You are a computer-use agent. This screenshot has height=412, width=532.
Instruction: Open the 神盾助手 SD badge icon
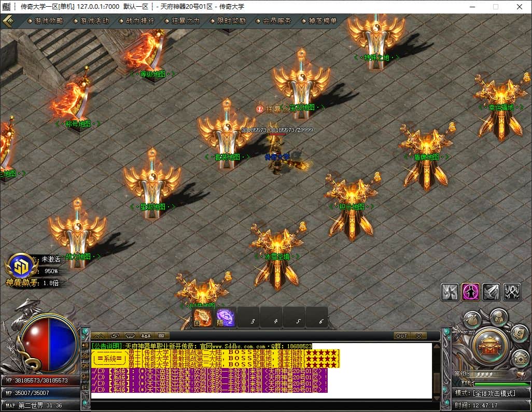click(21, 266)
